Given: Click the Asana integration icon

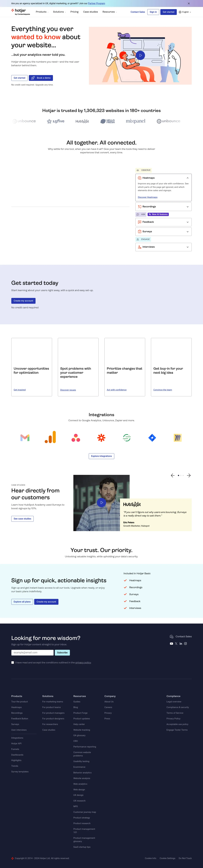Looking at the screenshot, I should click(76, 438).
